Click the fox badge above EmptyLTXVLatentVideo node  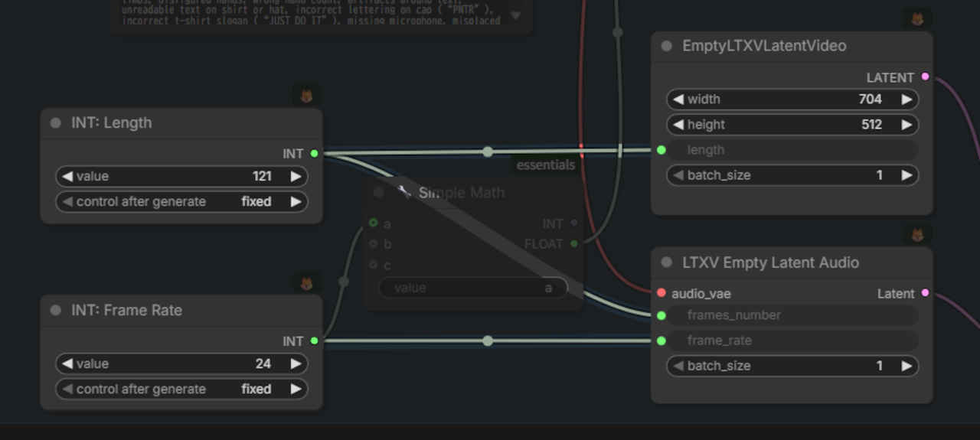point(917,19)
